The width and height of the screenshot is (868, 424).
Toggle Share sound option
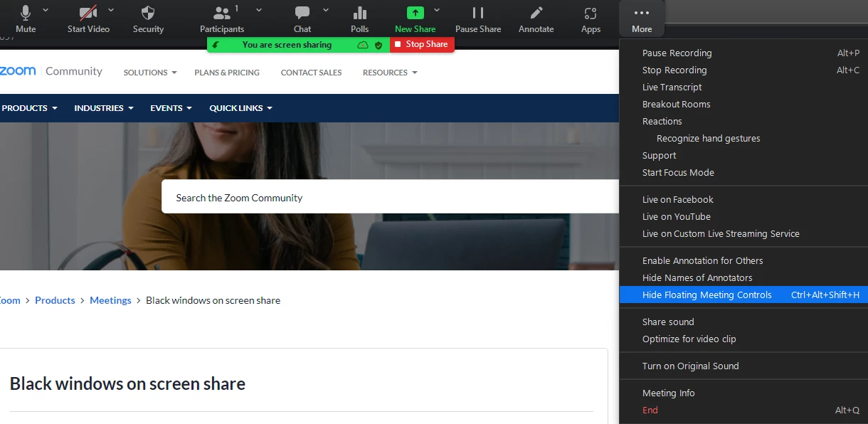point(743,322)
